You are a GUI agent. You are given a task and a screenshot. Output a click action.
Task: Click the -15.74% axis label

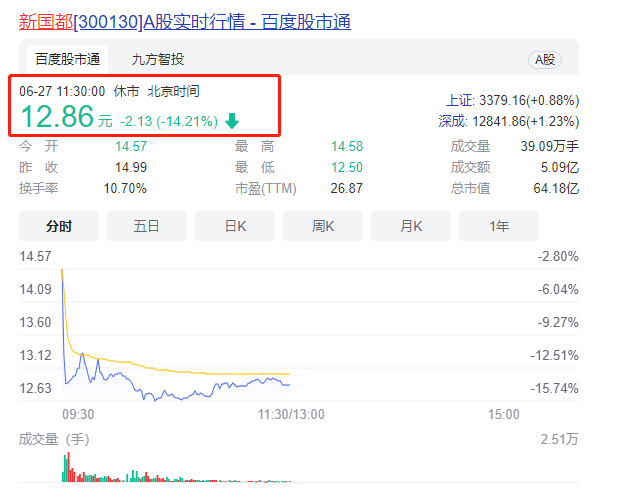554,388
